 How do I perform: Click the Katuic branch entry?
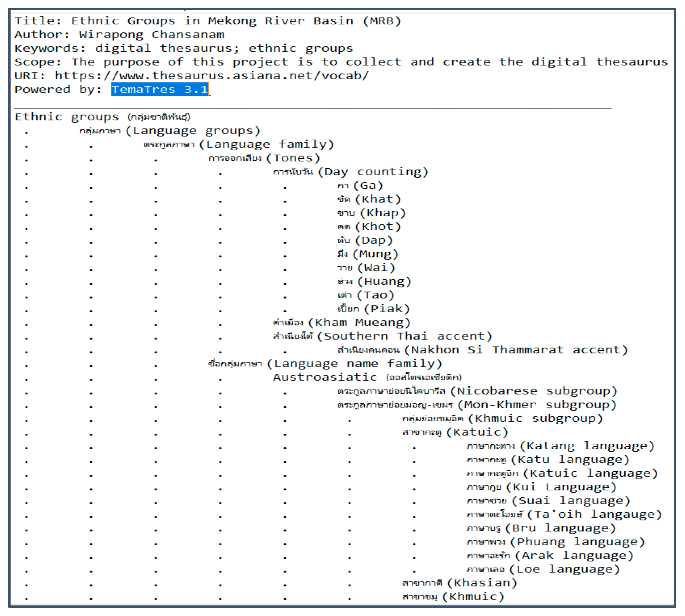click(455, 432)
